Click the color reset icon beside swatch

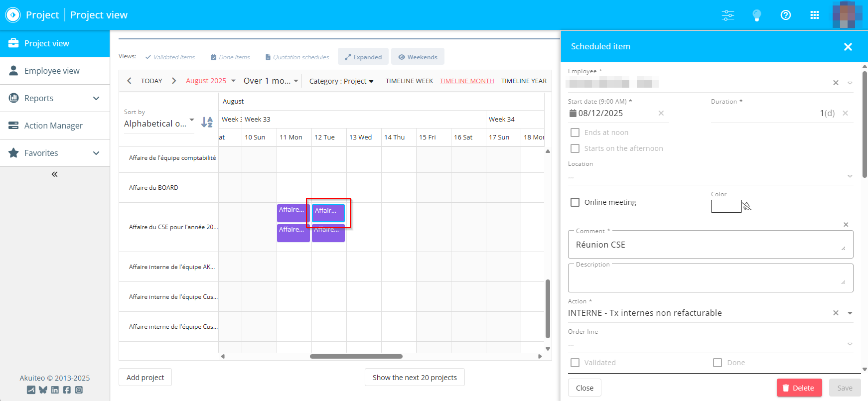click(747, 206)
